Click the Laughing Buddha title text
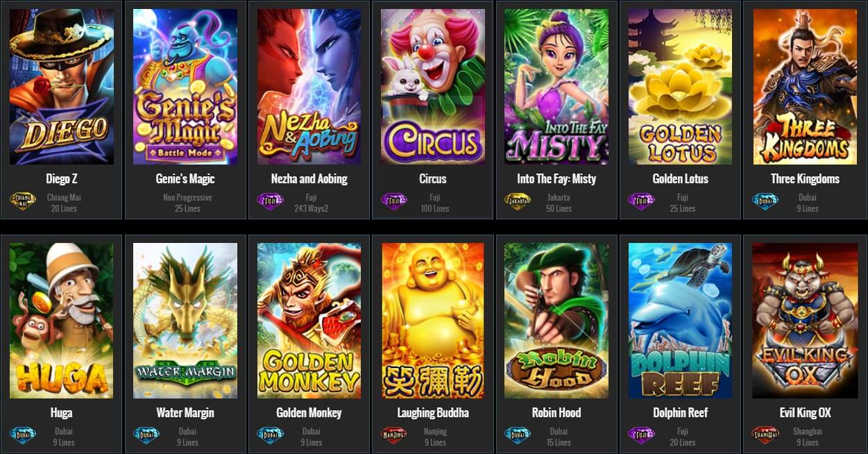 pyautogui.click(x=433, y=413)
